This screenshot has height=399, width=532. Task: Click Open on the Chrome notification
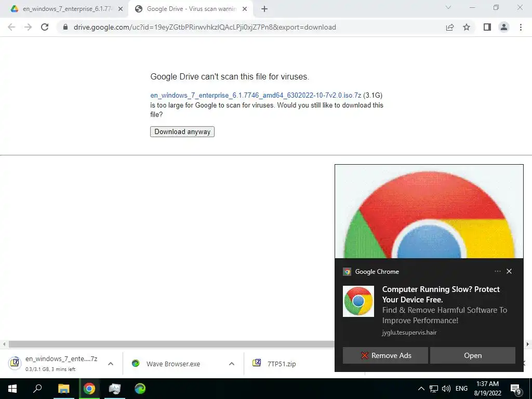pos(473,355)
